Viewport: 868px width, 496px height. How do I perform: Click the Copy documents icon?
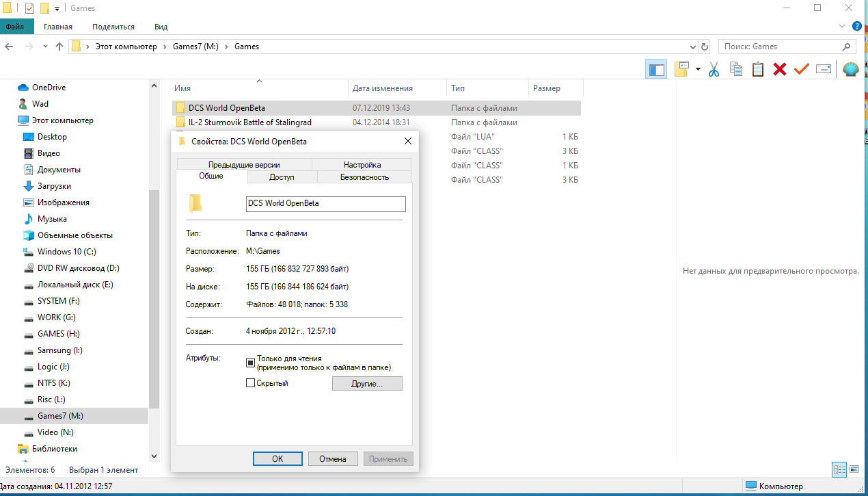[x=736, y=69]
